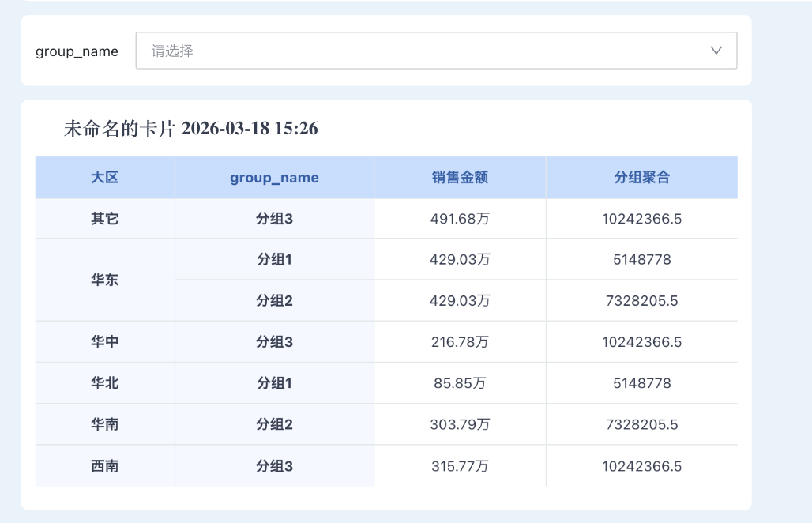Click the 491.68万 sales amount cell

[x=460, y=219]
